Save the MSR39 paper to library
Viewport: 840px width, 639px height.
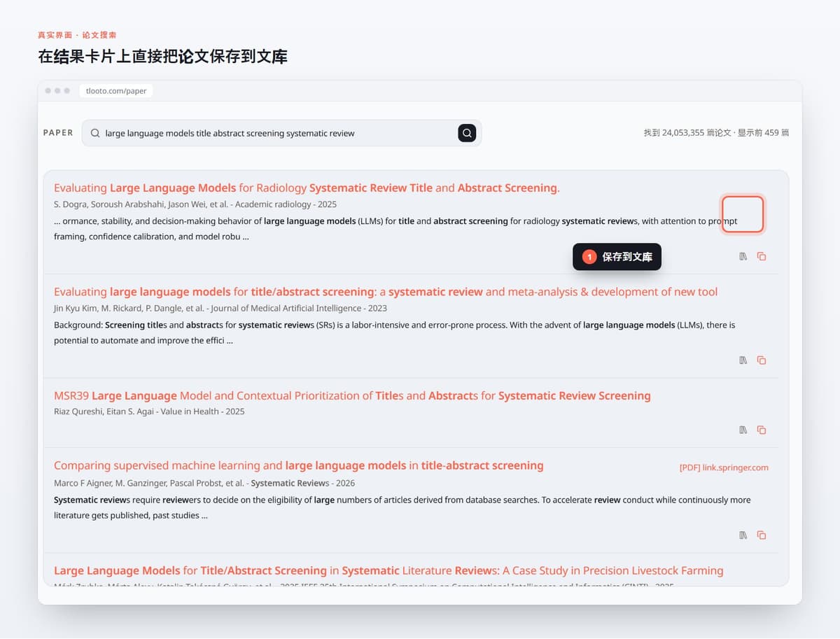click(743, 430)
